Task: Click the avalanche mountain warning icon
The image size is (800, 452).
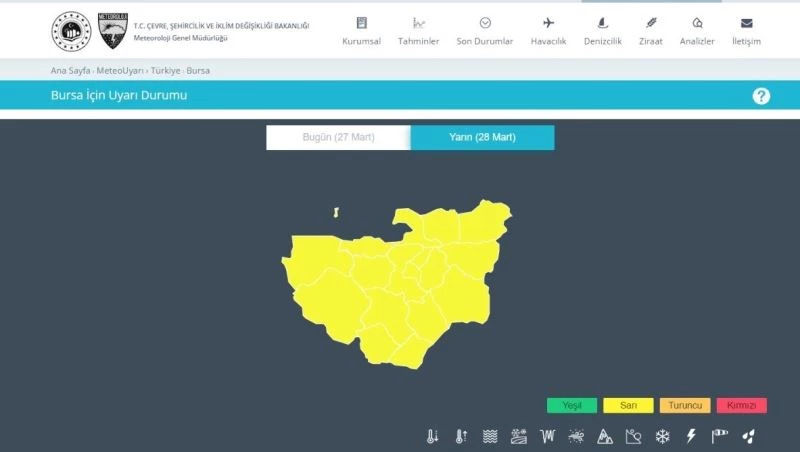Action: tap(604, 436)
